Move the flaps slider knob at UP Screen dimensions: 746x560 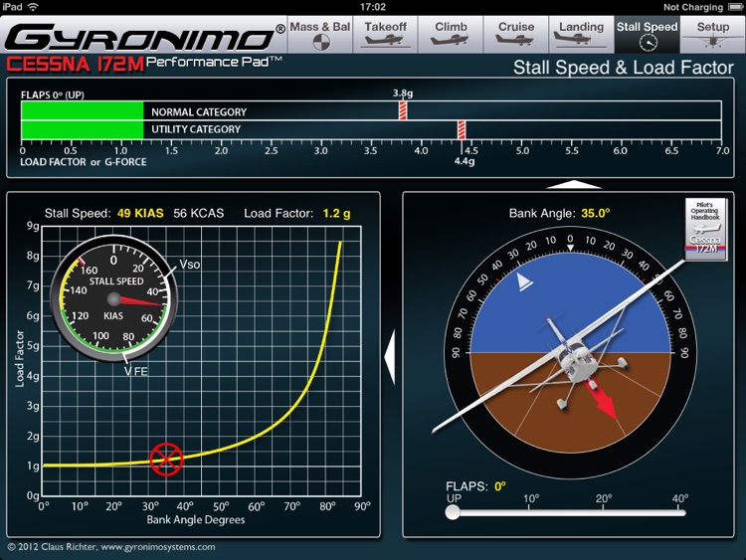point(453,512)
